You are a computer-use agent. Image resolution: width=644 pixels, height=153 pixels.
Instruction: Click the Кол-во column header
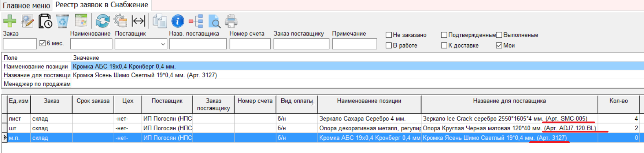click(618, 101)
